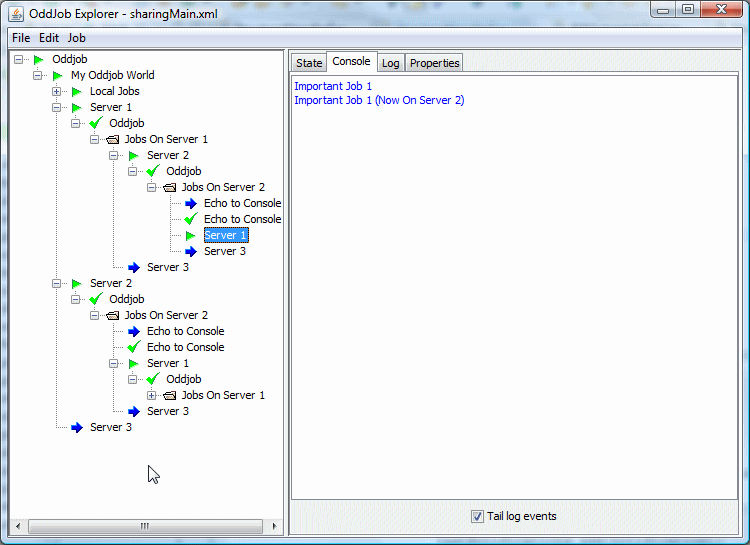Click folder icon beside Jobs On Server 1 under Server 2
750x545 pixels.
pyautogui.click(x=169, y=396)
